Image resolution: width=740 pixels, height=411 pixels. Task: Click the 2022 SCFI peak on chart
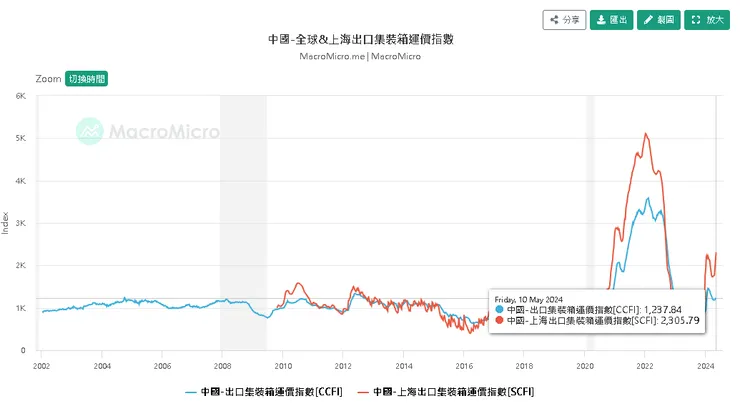(646, 134)
